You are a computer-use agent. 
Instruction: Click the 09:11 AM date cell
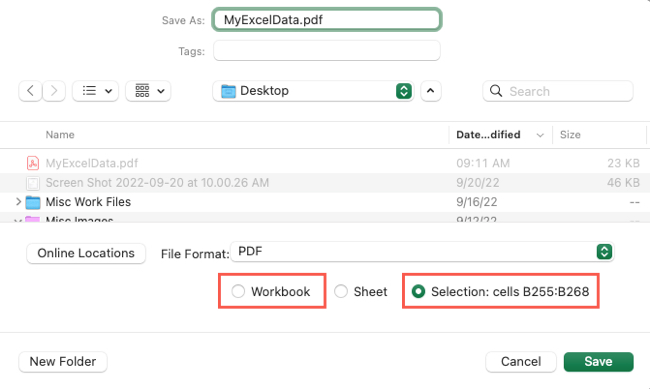pyautogui.click(x=483, y=163)
